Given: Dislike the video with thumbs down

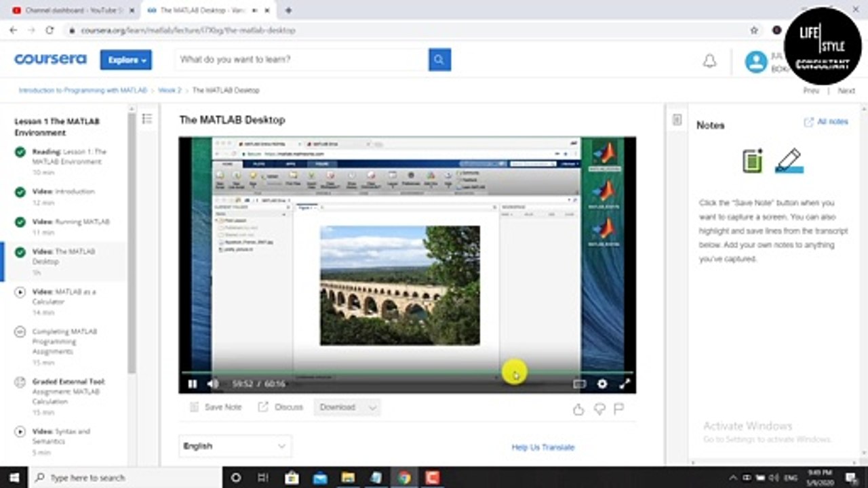Looking at the screenshot, I should 599,409.
